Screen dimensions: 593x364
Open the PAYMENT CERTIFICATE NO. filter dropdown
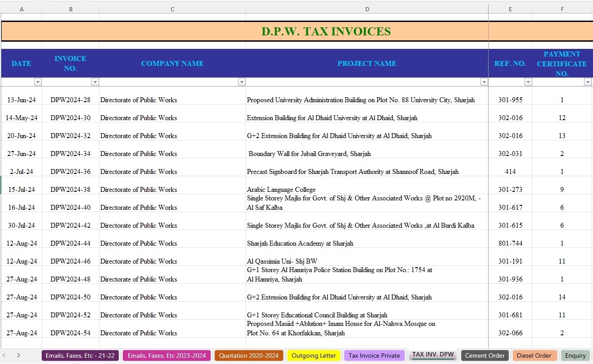588,82
